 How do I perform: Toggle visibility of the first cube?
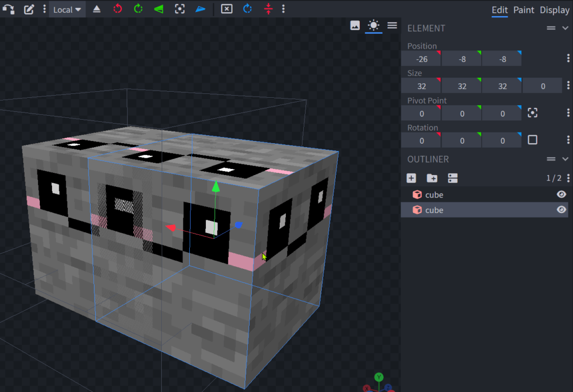(x=561, y=195)
